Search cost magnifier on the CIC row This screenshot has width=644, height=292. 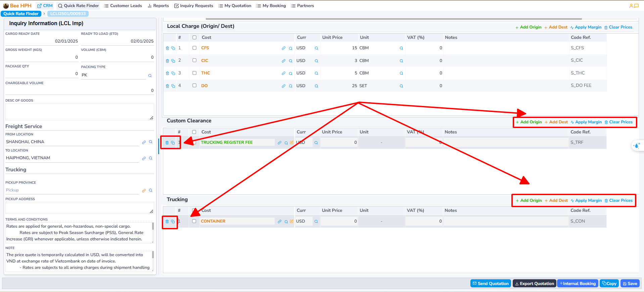[x=290, y=61]
